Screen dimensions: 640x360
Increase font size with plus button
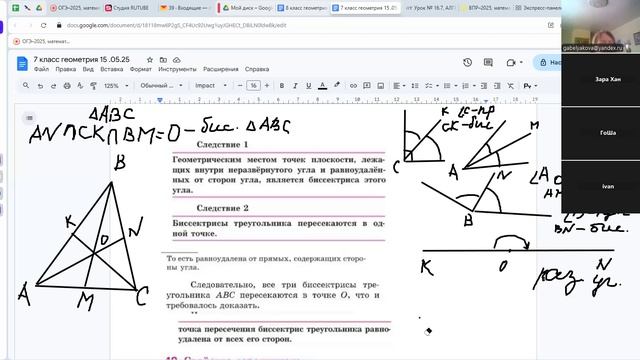tap(267, 86)
